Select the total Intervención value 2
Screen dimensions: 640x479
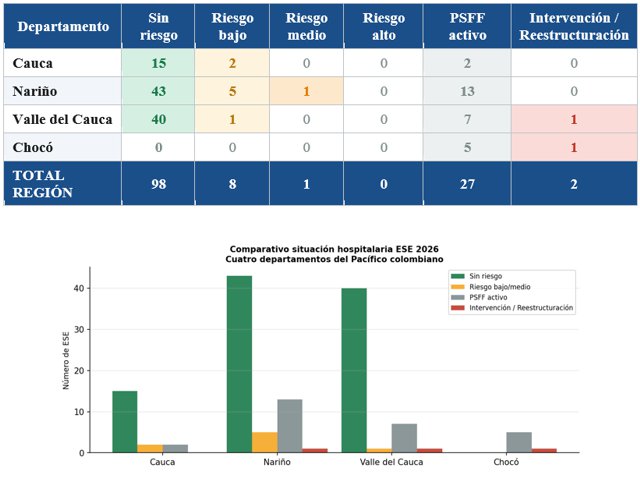point(574,184)
